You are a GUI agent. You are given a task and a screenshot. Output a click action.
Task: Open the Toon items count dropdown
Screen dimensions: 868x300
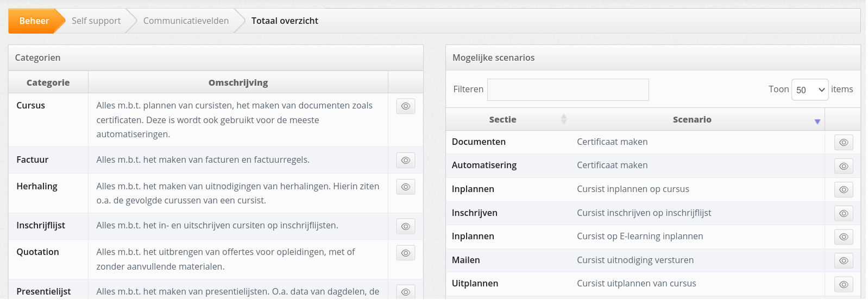point(810,90)
